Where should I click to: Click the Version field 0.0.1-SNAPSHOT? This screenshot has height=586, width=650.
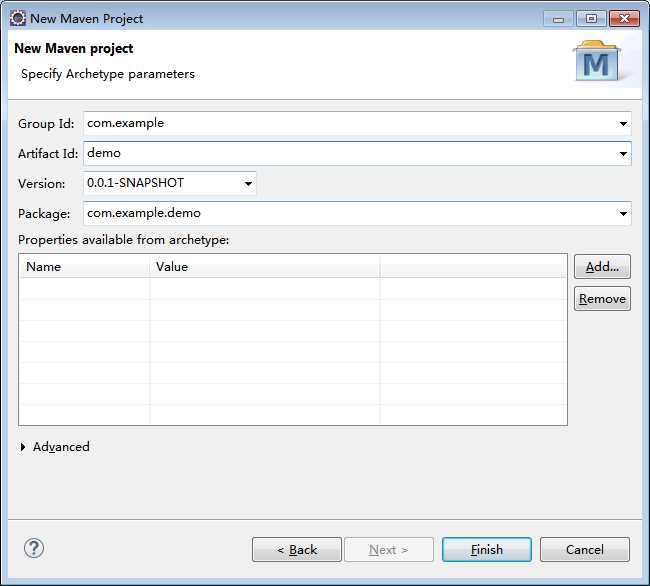(x=170, y=184)
